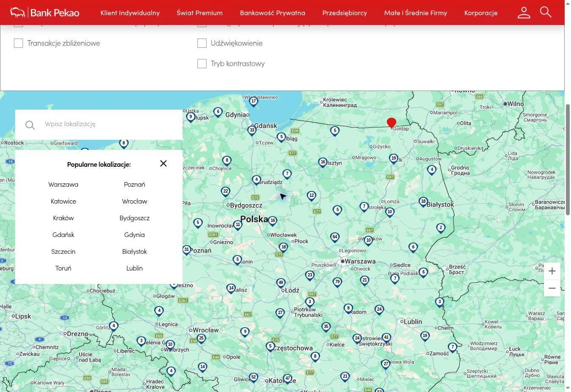The height and width of the screenshot is (392, 571).
Task: Click the search icon in location box
Action: (30, 125)
